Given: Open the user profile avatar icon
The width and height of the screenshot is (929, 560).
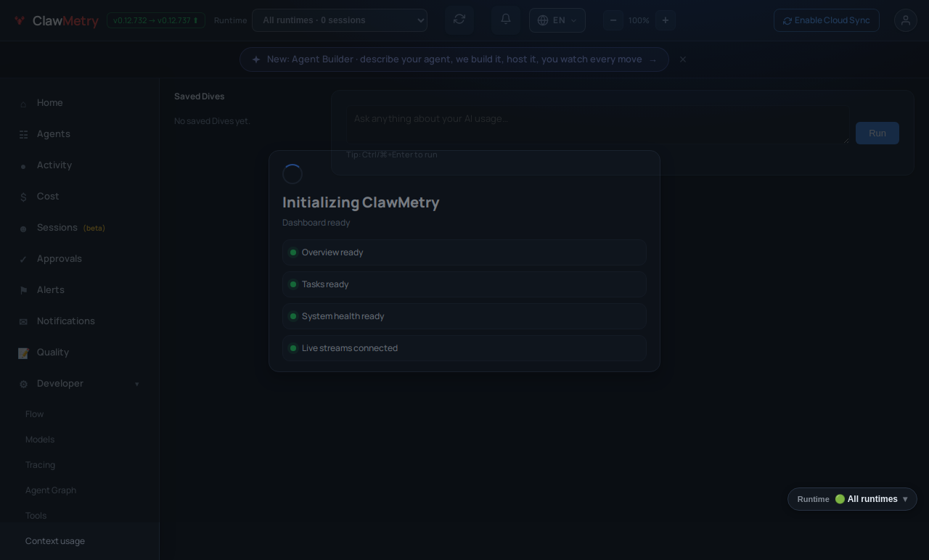Looking at the screenshot, I should click(x=906, y=20).
